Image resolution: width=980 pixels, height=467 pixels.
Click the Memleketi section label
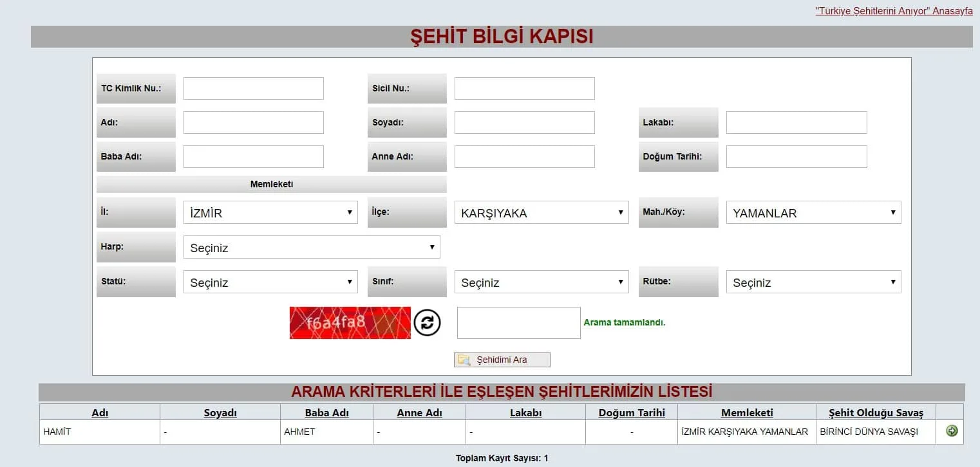(272, 185)
